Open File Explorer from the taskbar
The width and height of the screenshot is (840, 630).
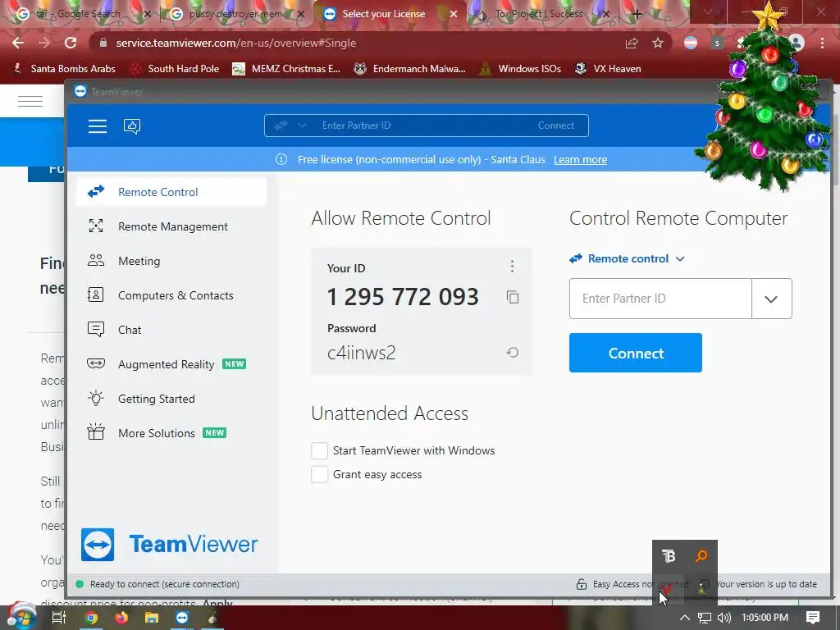click(152, 618)
